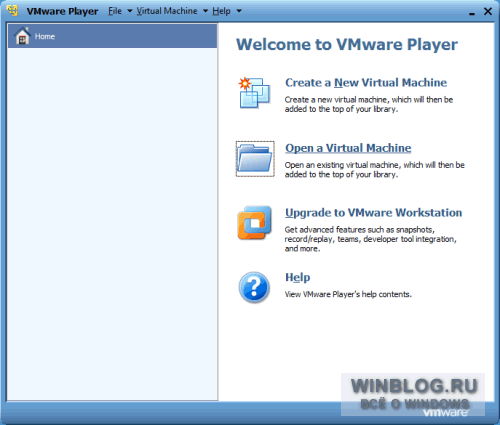Image resolution: width=500 pixels, height=425 pixels.
Task: Close the VMware Player window
Action: (x=488, y=11)
